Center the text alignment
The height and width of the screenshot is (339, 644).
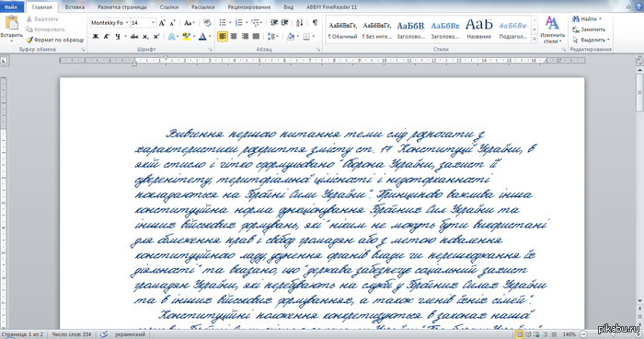234,37
